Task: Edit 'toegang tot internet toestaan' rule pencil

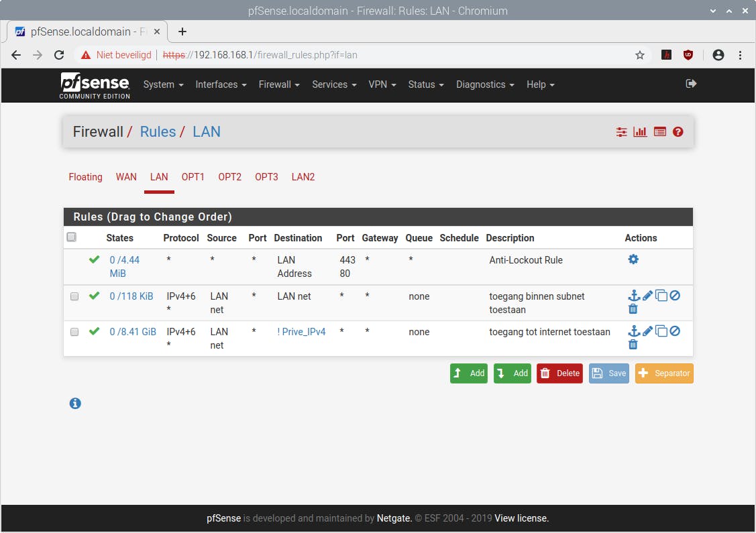Action: pyautogui.click(x=647, y=331)
